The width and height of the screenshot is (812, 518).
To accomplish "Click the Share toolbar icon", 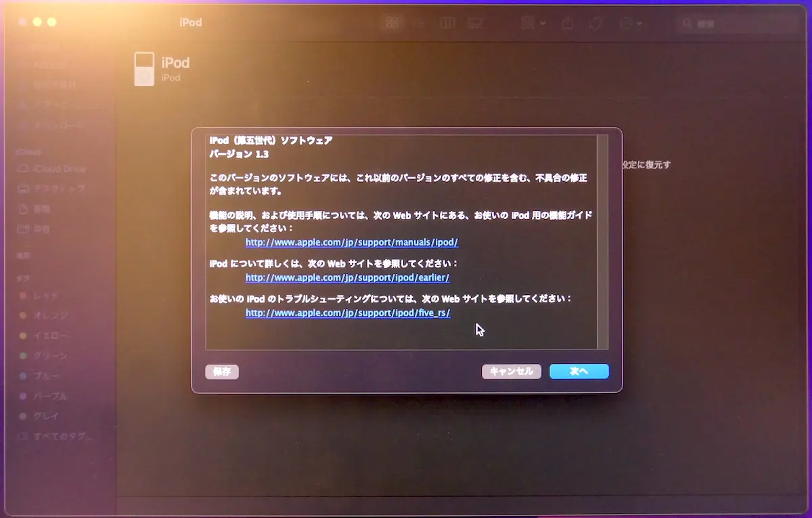I will [568, 23].
